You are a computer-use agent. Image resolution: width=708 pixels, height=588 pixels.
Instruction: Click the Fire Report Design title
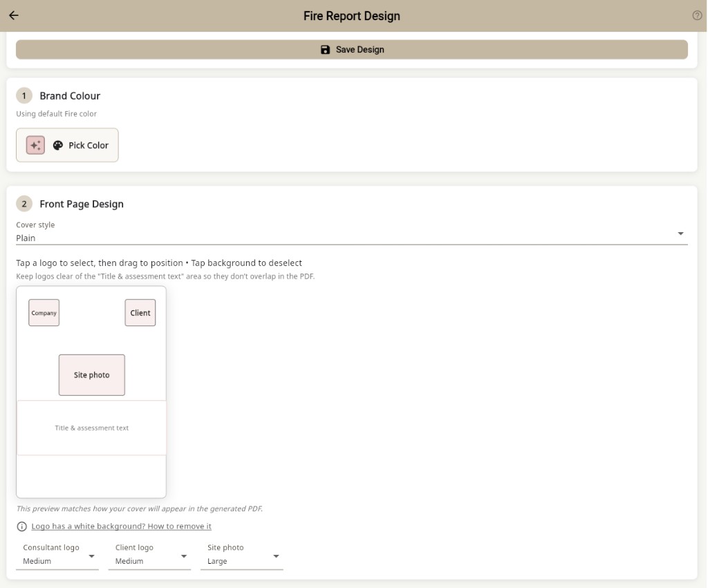352,16
